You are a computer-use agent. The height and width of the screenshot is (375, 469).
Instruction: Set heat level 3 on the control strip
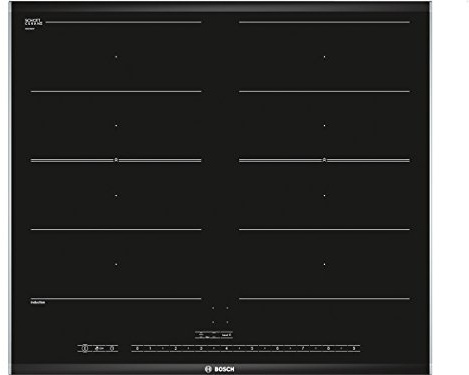[x=201, y=349]
